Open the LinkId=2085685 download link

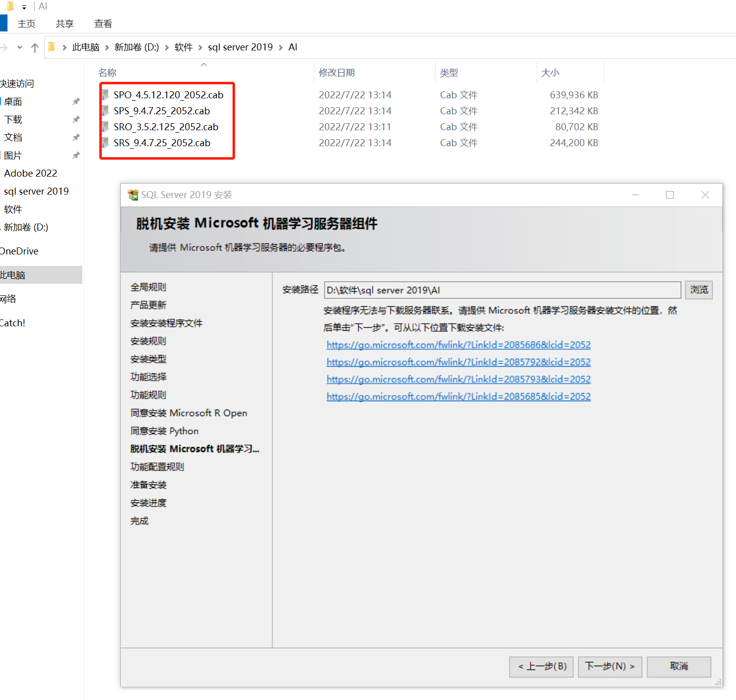tap(459, 397)
